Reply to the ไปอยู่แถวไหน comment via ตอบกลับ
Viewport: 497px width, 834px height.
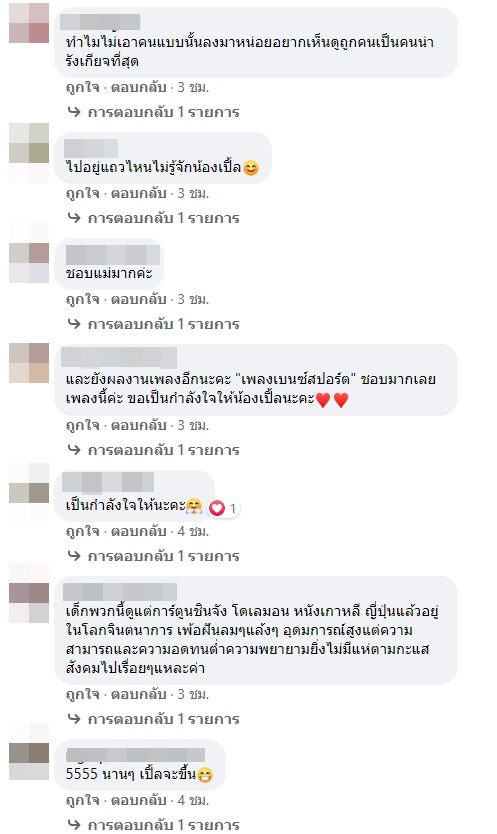point(138,193)
